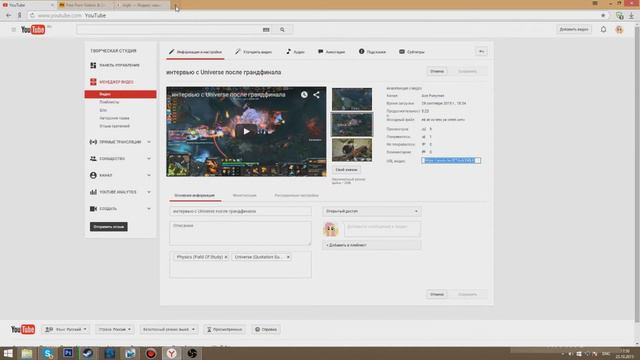Click the Channel sidebar icon
The height and width of the screenshot is (360, 640).
[x=93, y=175]
